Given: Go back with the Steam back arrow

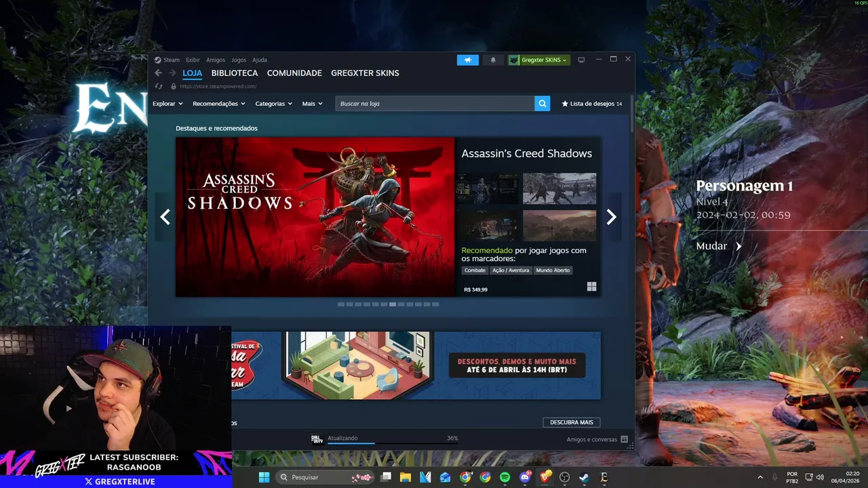Looking at the screenshot, I should pos(158,73).
